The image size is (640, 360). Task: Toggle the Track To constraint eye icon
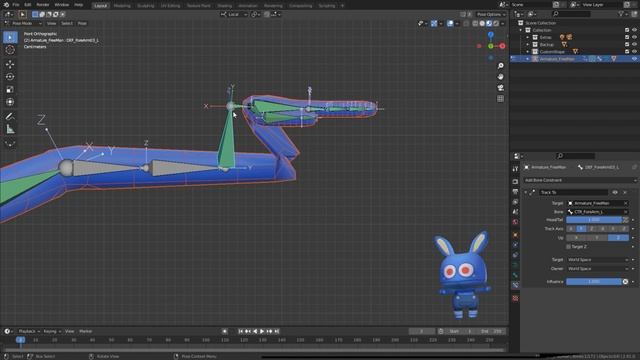[615, 192]
